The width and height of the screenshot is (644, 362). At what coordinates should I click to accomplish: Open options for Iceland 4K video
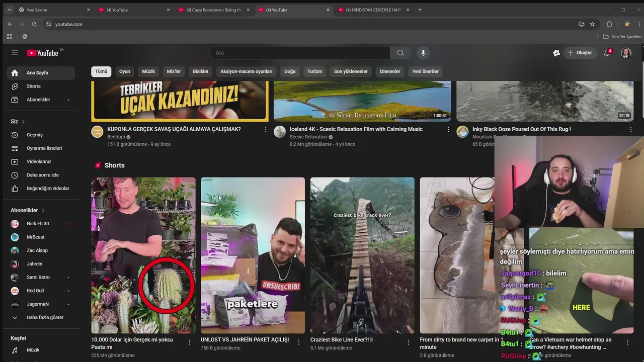448,130
